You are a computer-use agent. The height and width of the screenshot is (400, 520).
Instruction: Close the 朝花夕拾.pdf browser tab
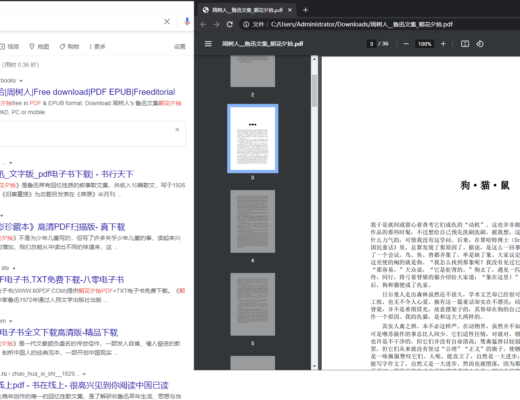[x=290, y=10]
